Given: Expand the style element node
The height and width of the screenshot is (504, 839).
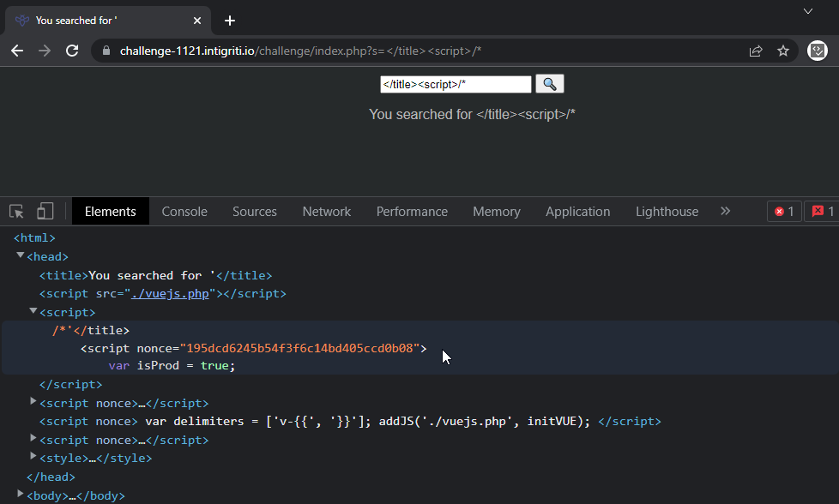Looking at the screenshot, I should [33, 457].
